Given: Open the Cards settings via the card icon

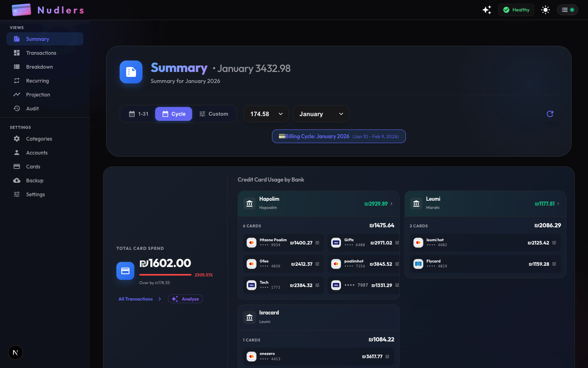Looking at the screenshot, I should click(x=16, y=166).
